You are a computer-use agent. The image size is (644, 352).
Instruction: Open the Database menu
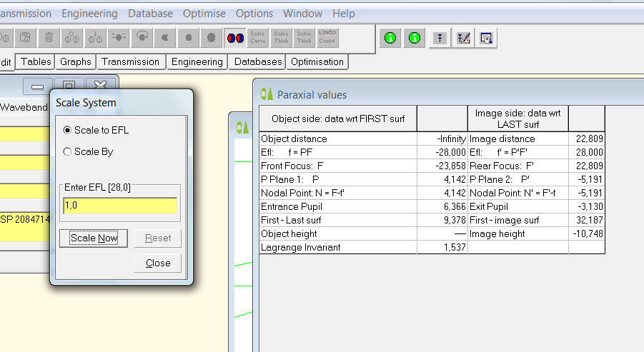tap(150, 14)
